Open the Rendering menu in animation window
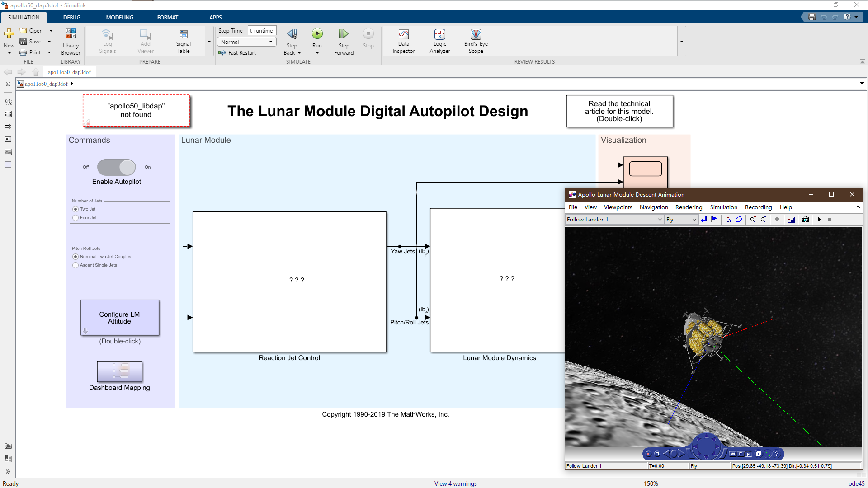 coord(689,207)
